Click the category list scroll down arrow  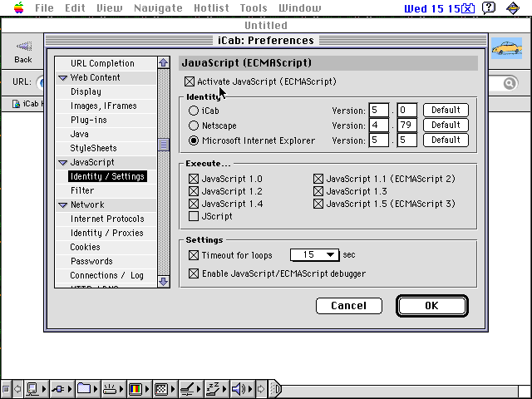tap(164, 282)
